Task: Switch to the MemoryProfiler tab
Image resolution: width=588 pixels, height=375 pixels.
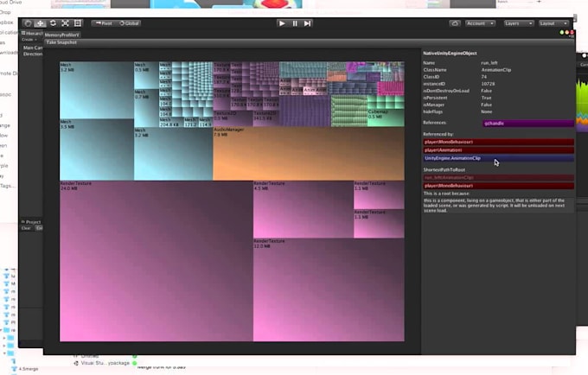Action: pyautogui.click(x=62, y=35)
